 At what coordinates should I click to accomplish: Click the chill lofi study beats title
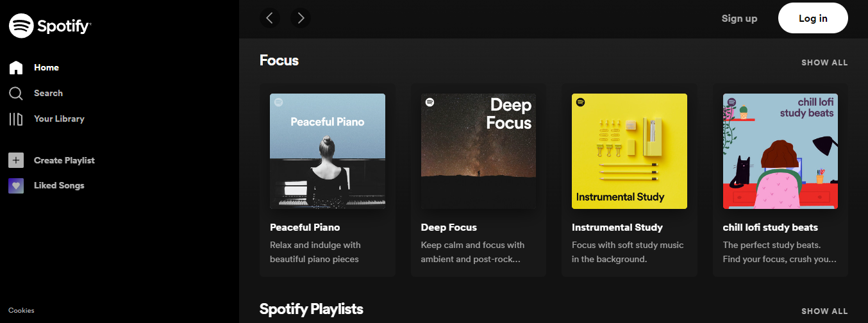point(771,227)
